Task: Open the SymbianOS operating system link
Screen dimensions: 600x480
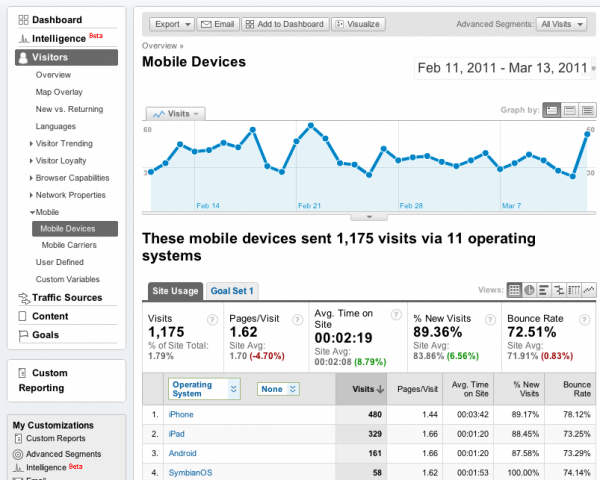Action: (190, 473)
